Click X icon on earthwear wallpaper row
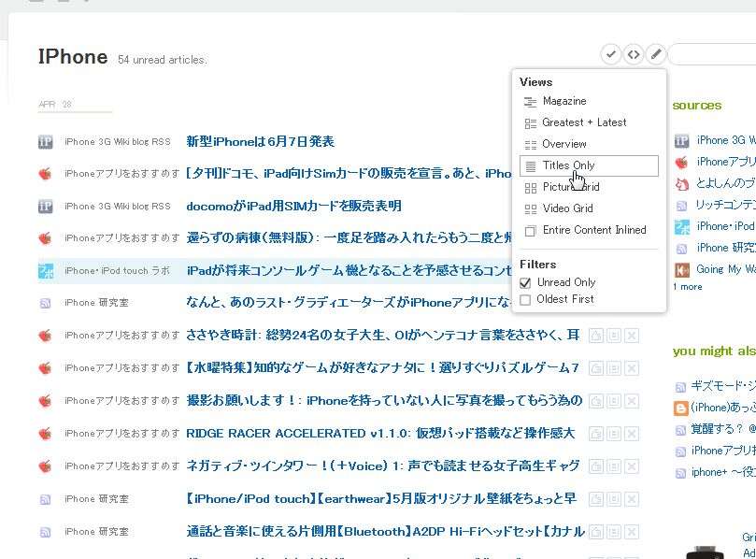 [632, 500]
